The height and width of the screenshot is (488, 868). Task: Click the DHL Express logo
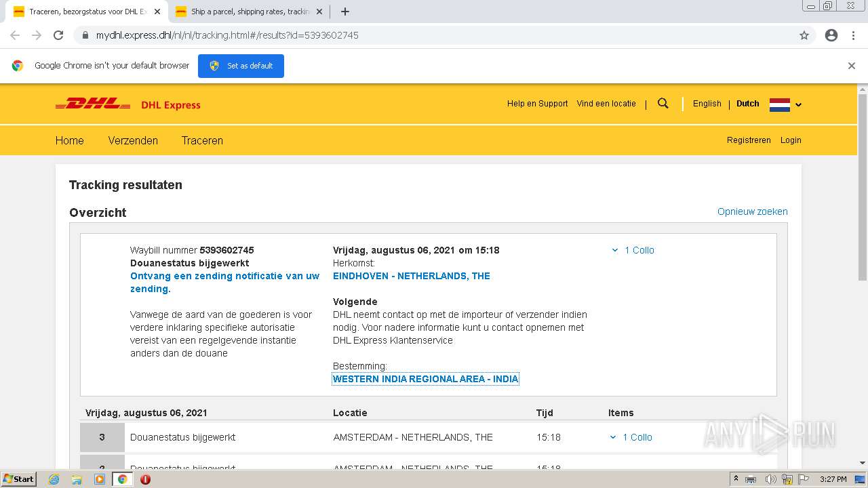pyautogui.click(x=127, y=104)
